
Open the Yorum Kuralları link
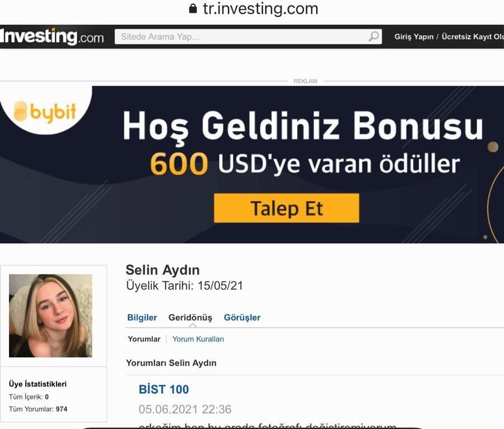198,339
